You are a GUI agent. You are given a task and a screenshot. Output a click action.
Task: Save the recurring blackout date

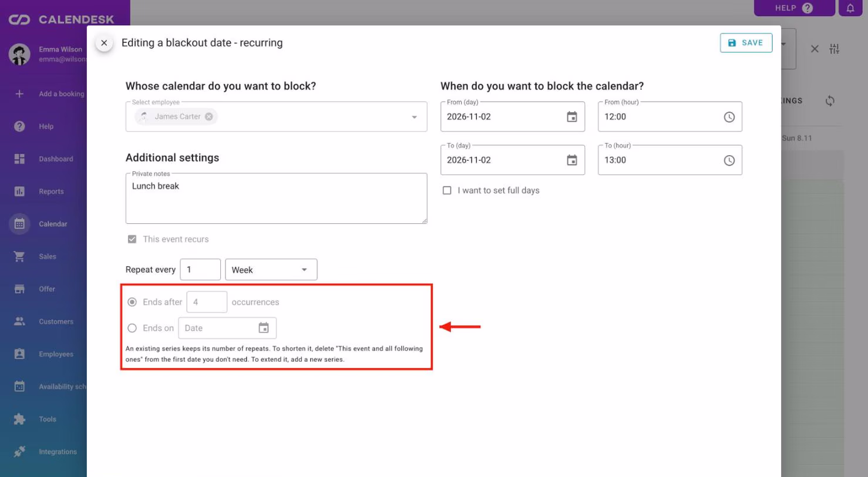click(746, 43)
